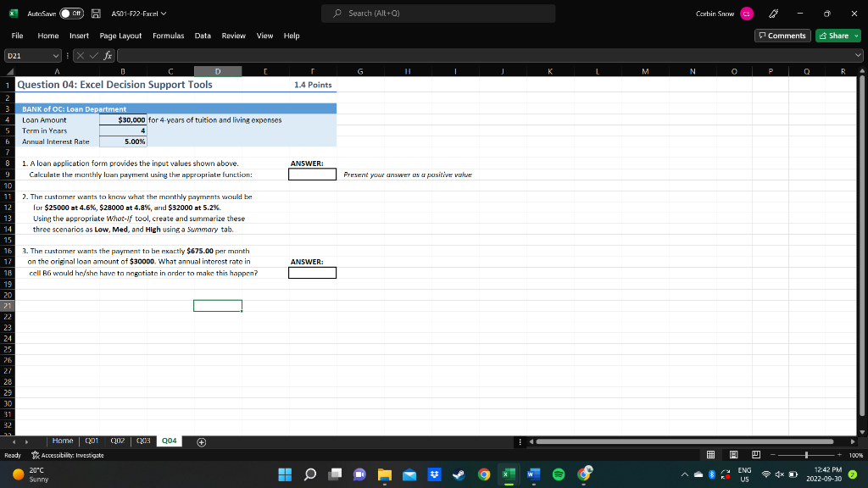Screen dimensions: 868x488
Task: Click the Comments button
Action: click(x=782, y=36)
